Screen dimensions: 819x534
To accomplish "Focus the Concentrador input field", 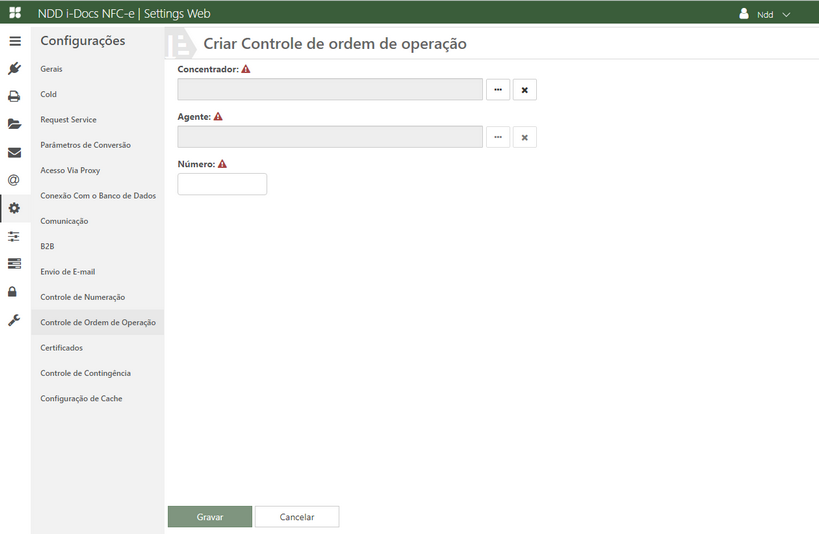I will 330,89.
